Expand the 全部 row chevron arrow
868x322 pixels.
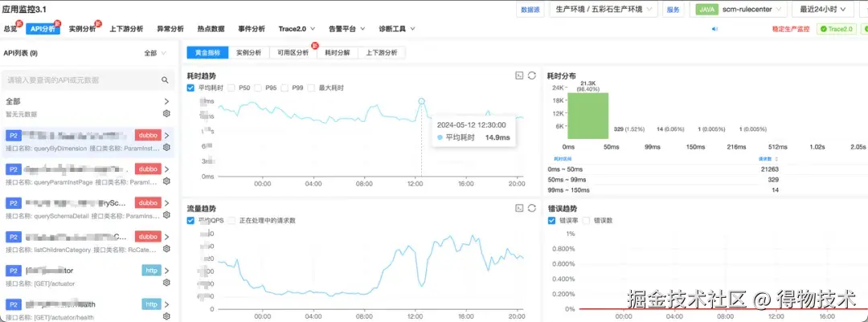pos(166,102)
